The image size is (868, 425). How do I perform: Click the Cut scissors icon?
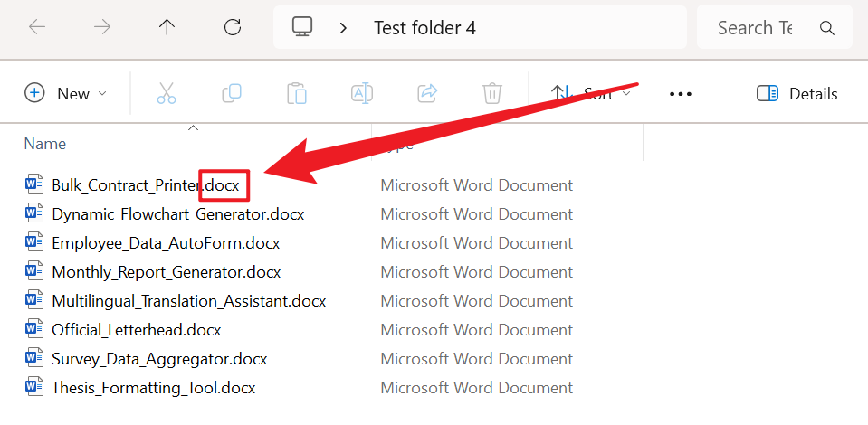[x=167, y=93]
